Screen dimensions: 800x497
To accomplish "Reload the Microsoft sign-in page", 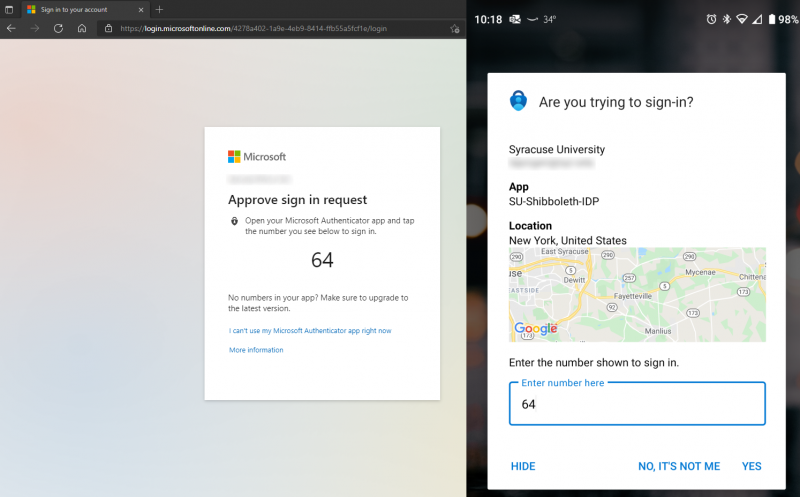I will click(58, 28).
